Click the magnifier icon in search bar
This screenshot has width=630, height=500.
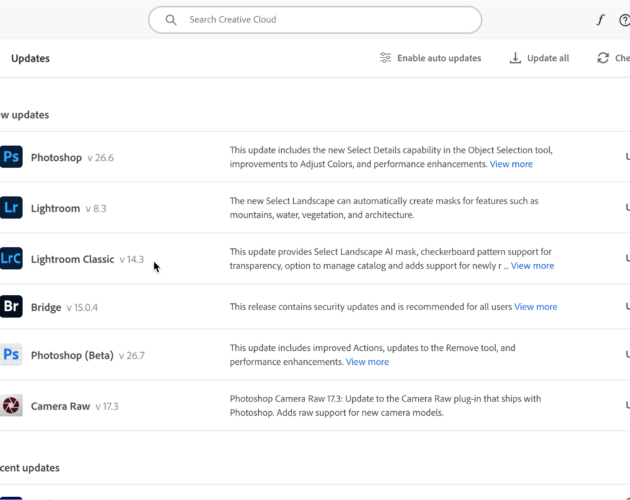click(x=171, y=20)
